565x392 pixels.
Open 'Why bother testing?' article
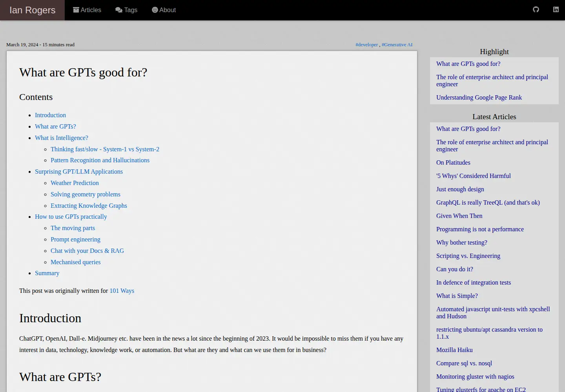[x=462, y=243]
